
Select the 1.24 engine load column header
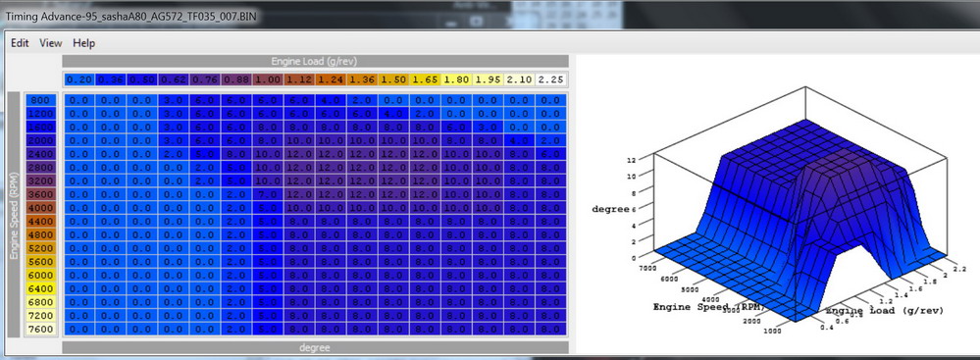pyautogui.click(x=332, y=80)
